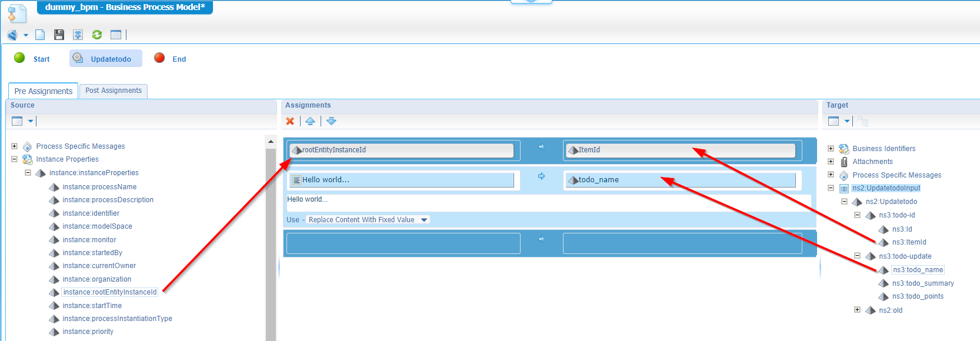Switch to the Post Assignments tab
980x341 pixels.
coord(114,91)
